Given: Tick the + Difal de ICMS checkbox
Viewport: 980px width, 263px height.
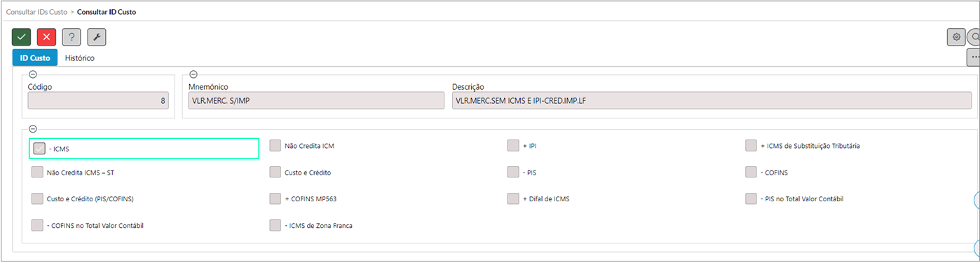Looking at the screenshot, I should (x=512, y=198).
